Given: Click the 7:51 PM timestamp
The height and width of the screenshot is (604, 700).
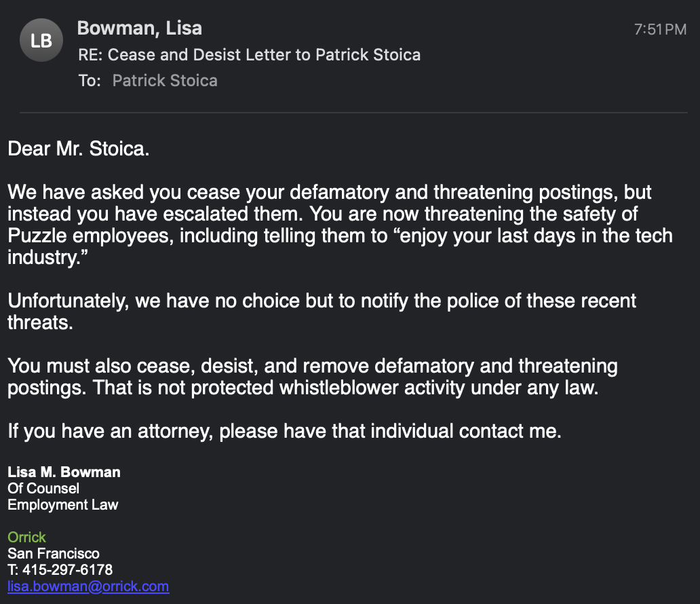Looking at the screenshot, I should pyautogui.click(x=660, y=30).
